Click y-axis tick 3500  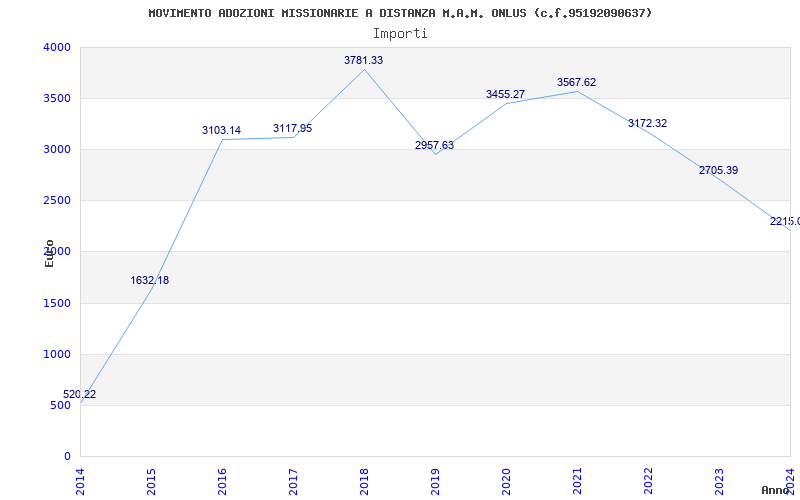[x=57, y=98]
